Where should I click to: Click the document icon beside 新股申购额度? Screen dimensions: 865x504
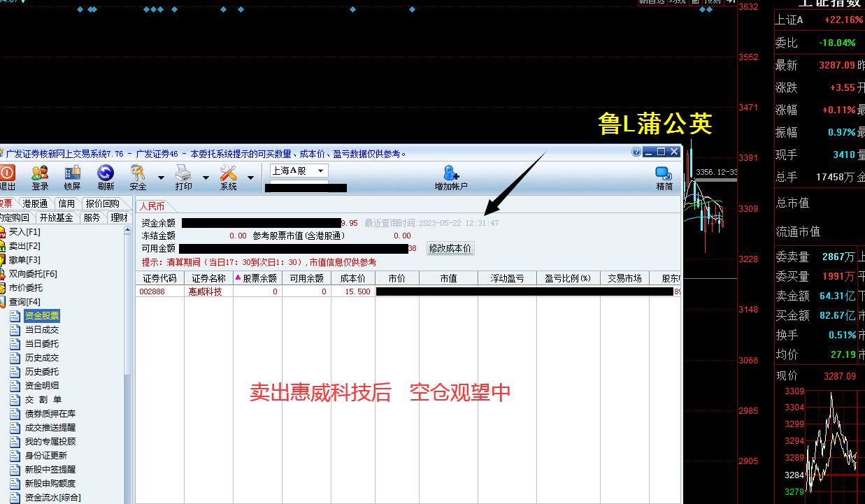(15, 484)
